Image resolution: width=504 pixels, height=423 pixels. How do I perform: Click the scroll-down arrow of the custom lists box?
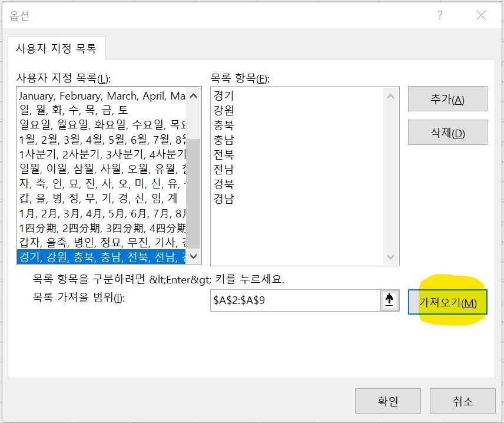[194, 257]
